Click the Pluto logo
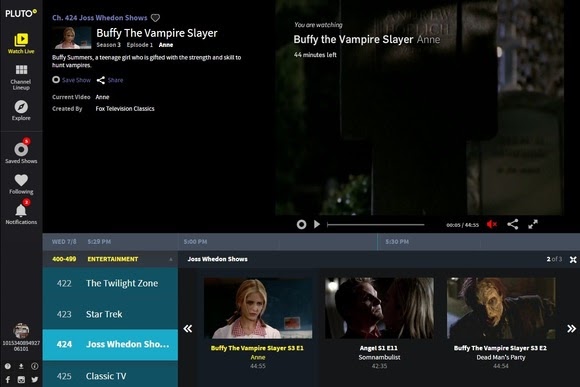Viewport: 580px width, 387px height. (21, 13)
